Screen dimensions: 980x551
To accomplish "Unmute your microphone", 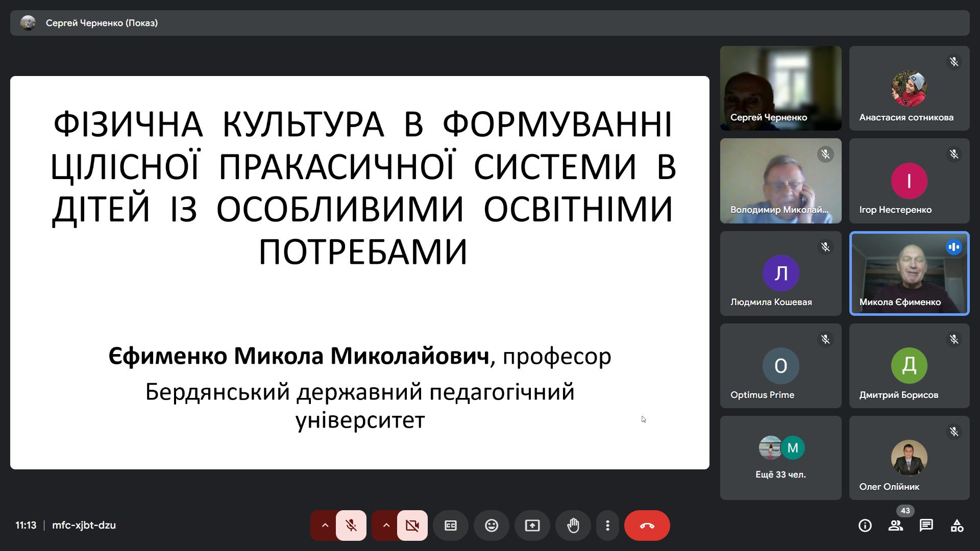I will point(351,525).
